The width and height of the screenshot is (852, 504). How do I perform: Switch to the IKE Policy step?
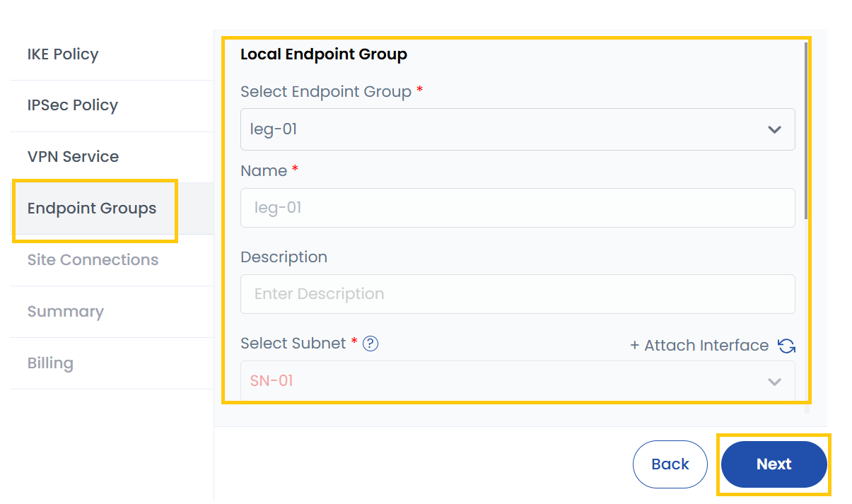click(63, 54)
